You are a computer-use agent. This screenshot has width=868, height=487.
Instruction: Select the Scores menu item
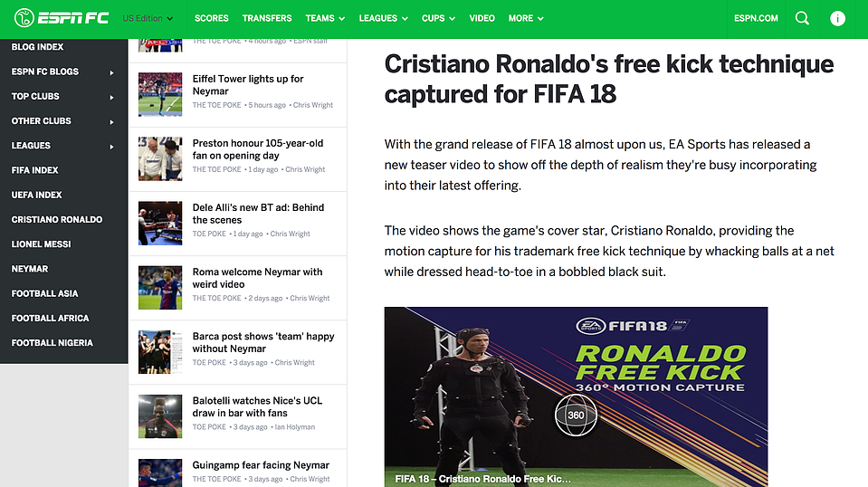click(x=212, y=18)
